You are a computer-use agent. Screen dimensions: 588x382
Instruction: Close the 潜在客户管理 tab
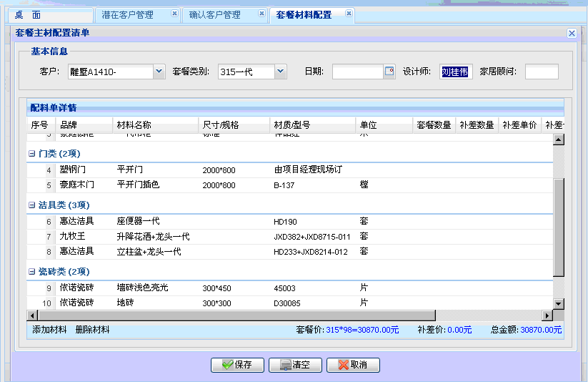point(175,14)
